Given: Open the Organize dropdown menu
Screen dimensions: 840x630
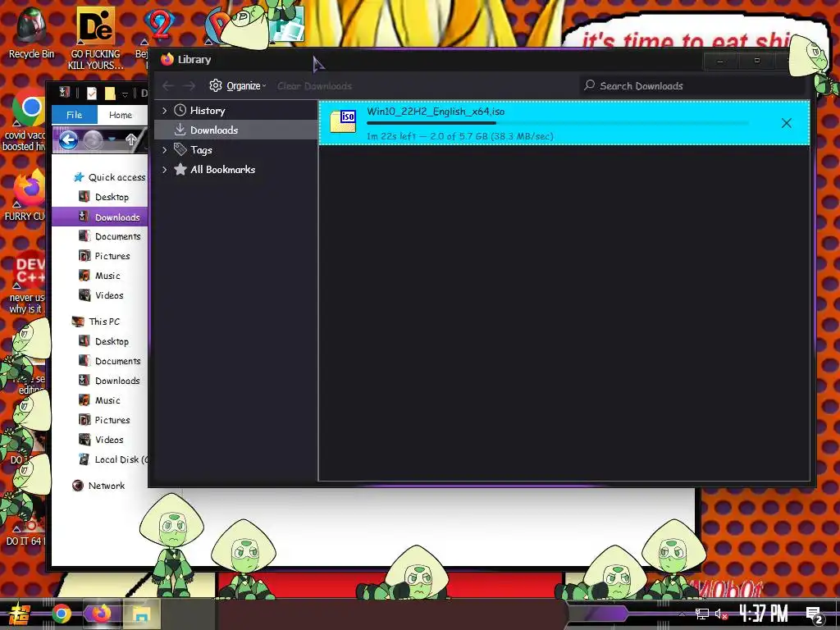Looking at the screenshot, I should (x=238, y=85).
